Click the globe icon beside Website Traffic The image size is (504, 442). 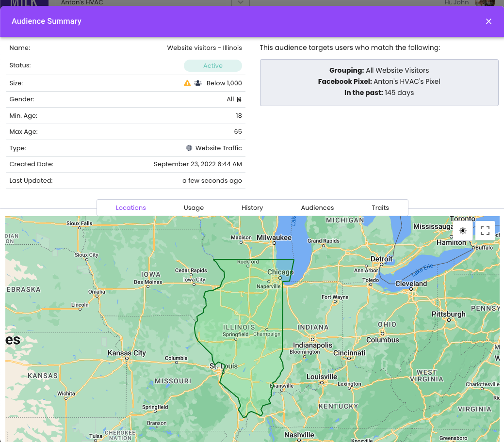point(189,148)
